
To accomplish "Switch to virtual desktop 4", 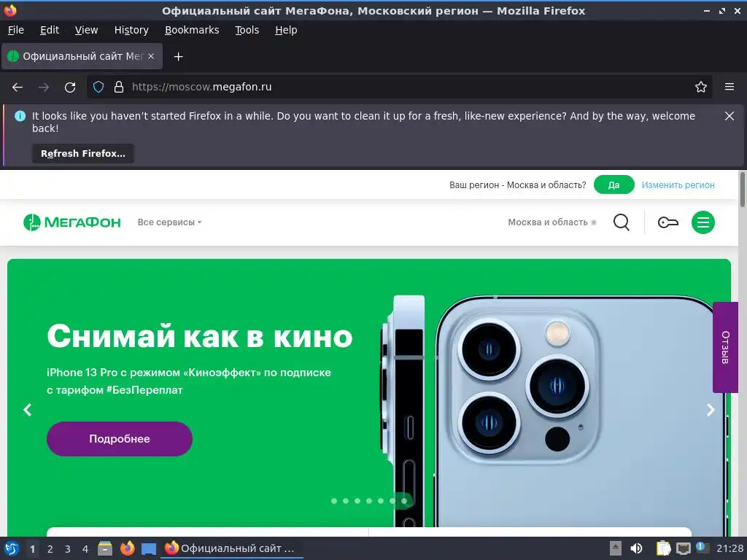I will [85, 549].
